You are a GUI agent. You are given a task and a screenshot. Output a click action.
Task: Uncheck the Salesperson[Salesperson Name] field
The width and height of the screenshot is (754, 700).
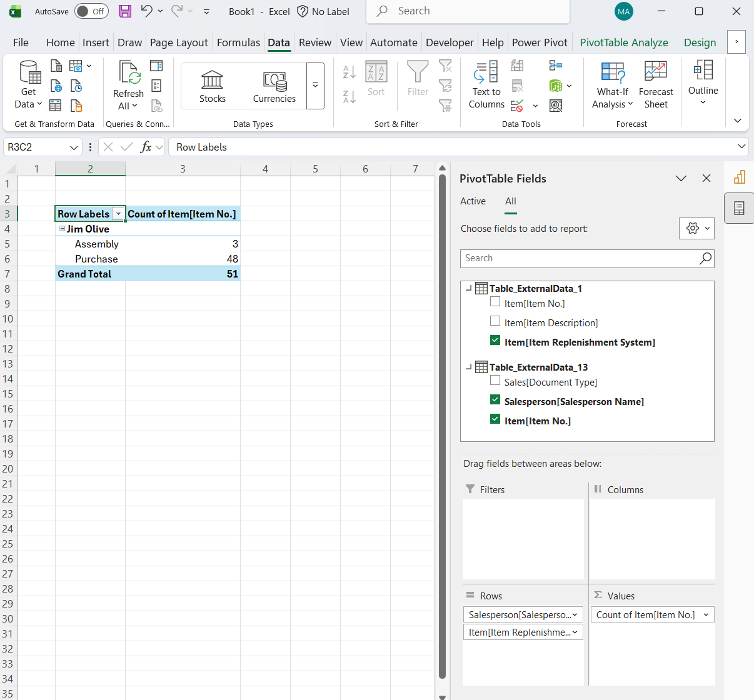(496, 399)
